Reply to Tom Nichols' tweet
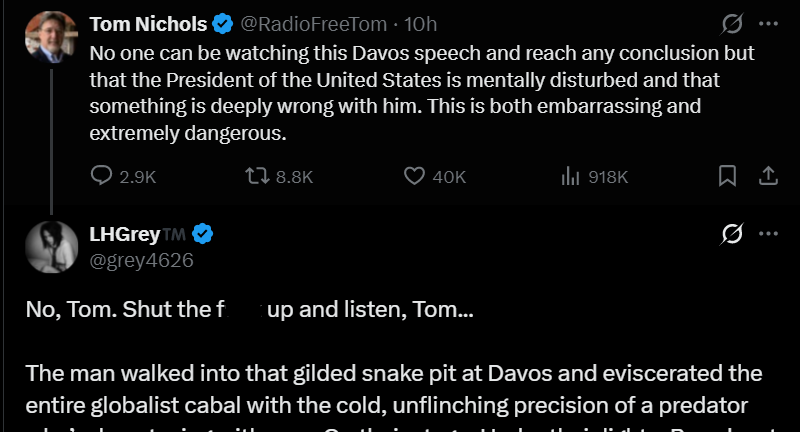This screenshot has width=800, height=432. (102, 176)
